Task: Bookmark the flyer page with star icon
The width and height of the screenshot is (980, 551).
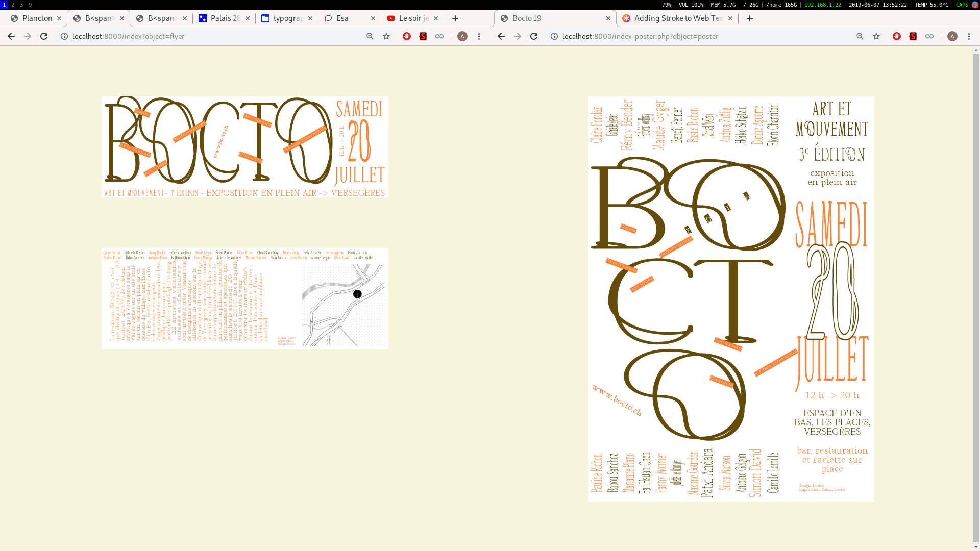Action: (x=386, y=36)
